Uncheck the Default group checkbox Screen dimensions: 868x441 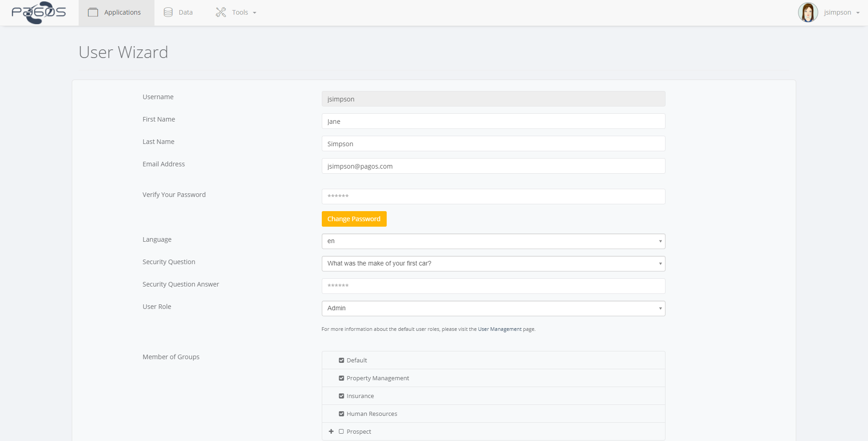pyautogui.click(x=341, y=360)
